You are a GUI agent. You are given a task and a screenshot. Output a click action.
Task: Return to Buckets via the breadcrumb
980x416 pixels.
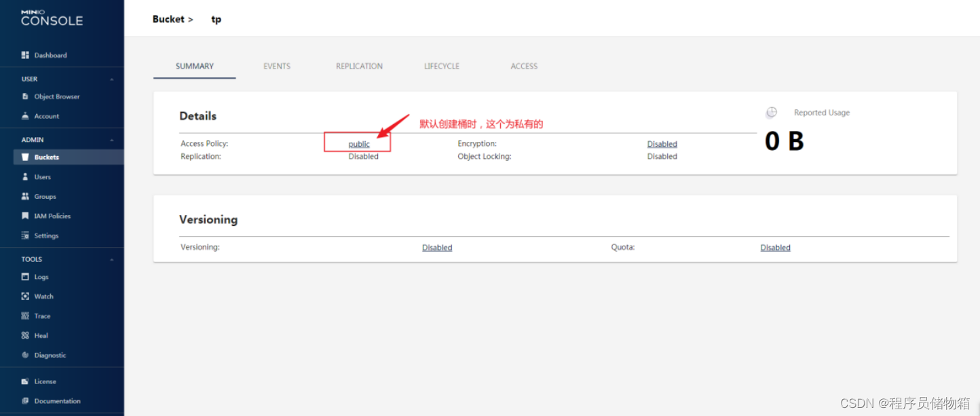168,19
